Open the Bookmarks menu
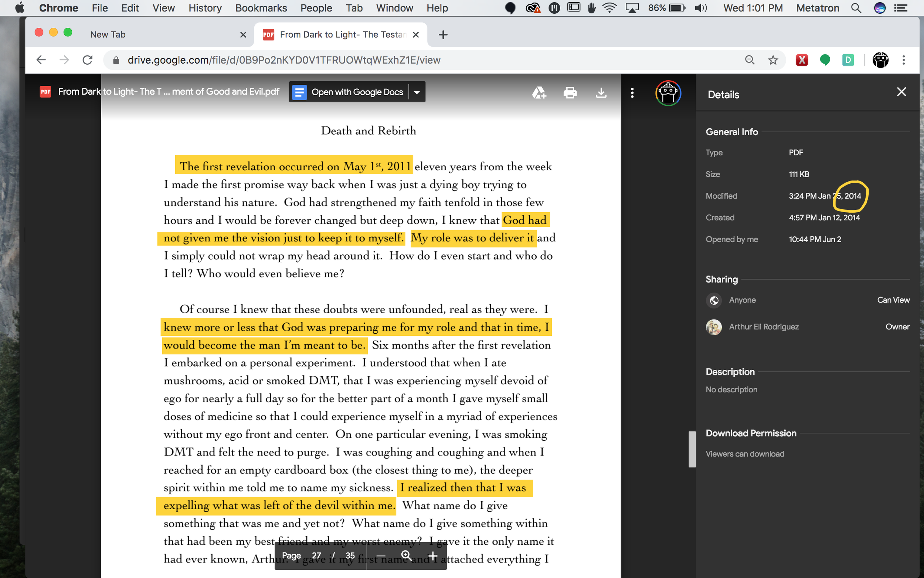The width and height of the screenshot is (924, 578). coord(261,8)
